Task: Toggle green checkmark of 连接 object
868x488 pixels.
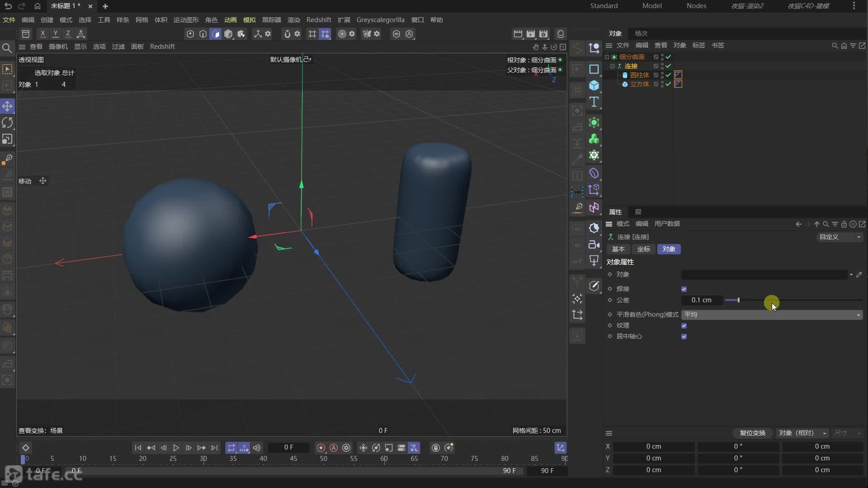Action: (x=668, y=66)
